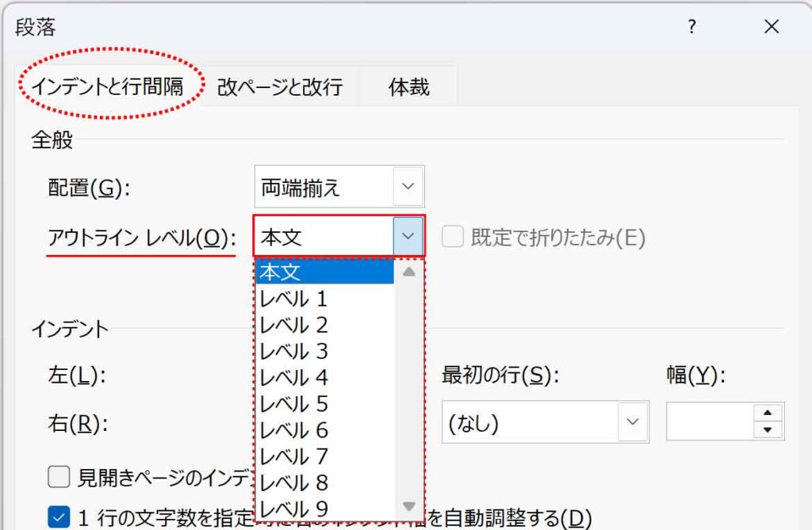
Task: Click the list scrollbar down arrow
Action: (408, 505)
